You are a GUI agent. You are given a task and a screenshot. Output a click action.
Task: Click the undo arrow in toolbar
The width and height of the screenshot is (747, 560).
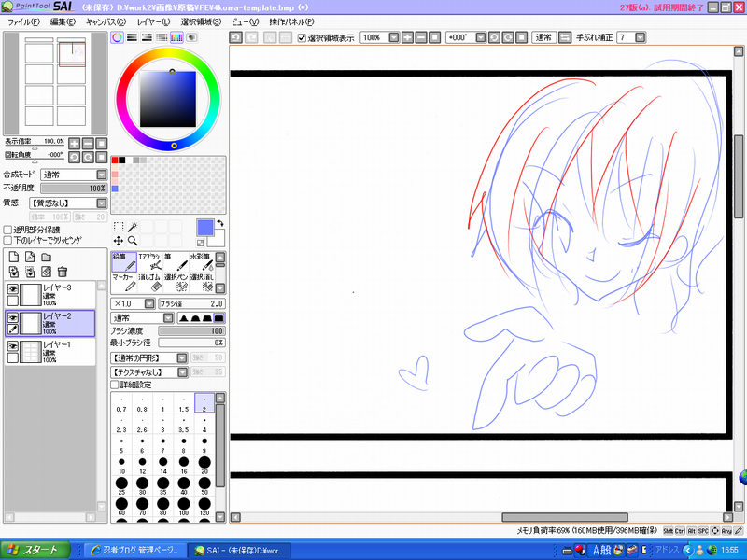click(236, 37)
